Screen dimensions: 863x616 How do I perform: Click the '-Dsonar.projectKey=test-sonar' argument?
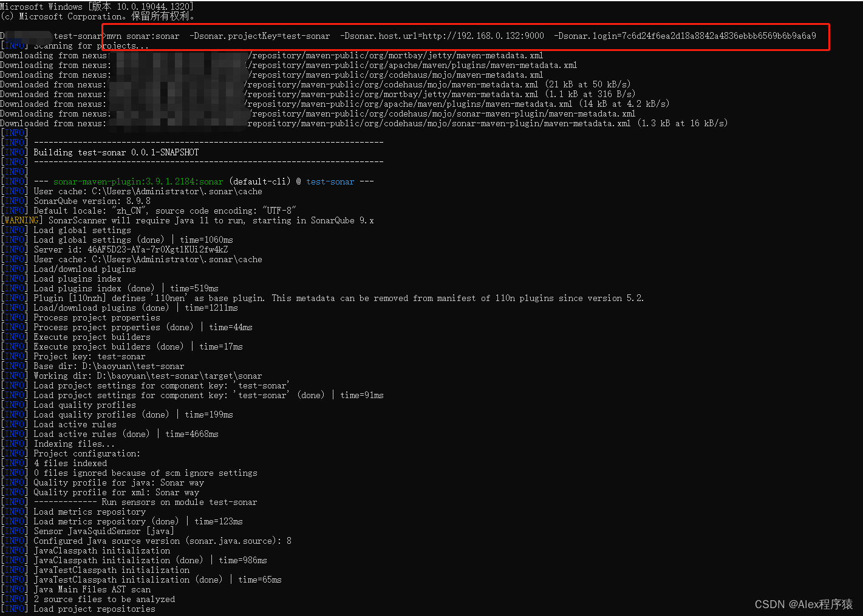point(260,36)
